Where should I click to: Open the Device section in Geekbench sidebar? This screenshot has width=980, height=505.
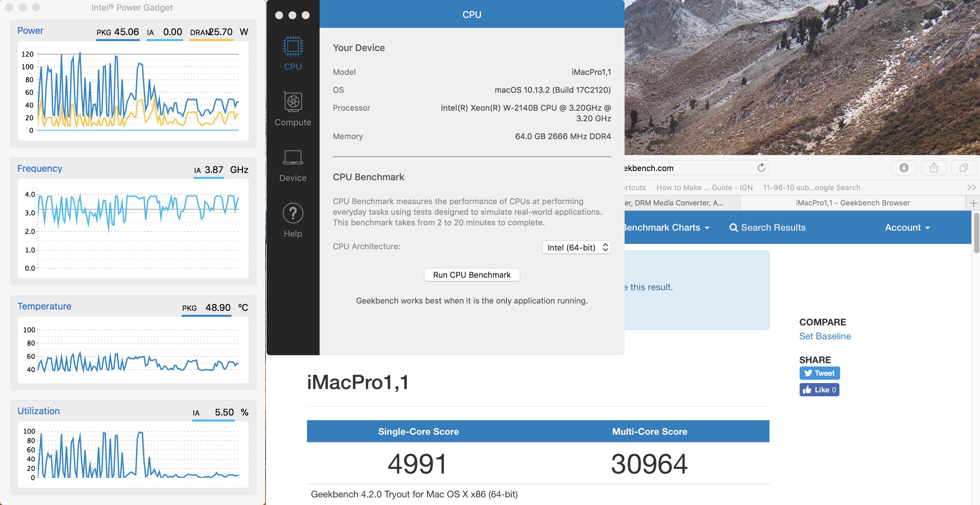pos(292,166)
